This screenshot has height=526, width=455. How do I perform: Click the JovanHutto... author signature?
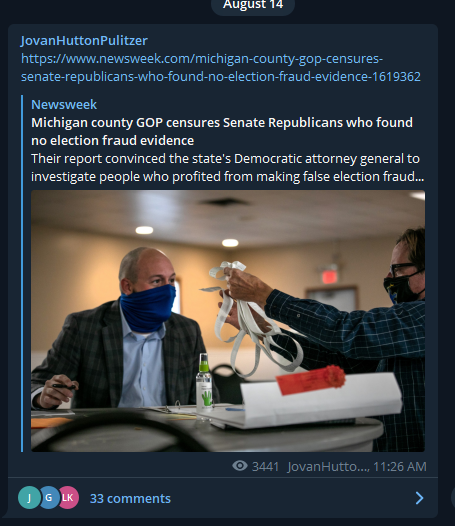(x=328, y=466)
